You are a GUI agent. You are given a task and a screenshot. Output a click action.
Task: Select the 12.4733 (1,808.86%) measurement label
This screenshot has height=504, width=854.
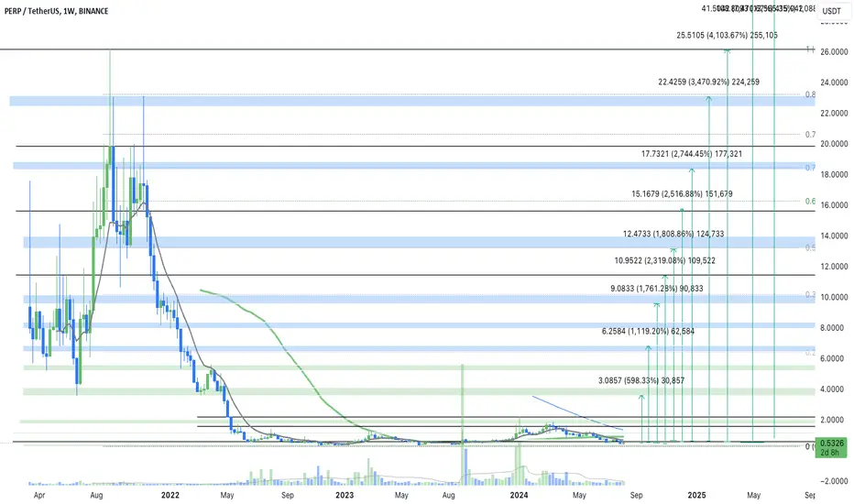tap(673, 235)
